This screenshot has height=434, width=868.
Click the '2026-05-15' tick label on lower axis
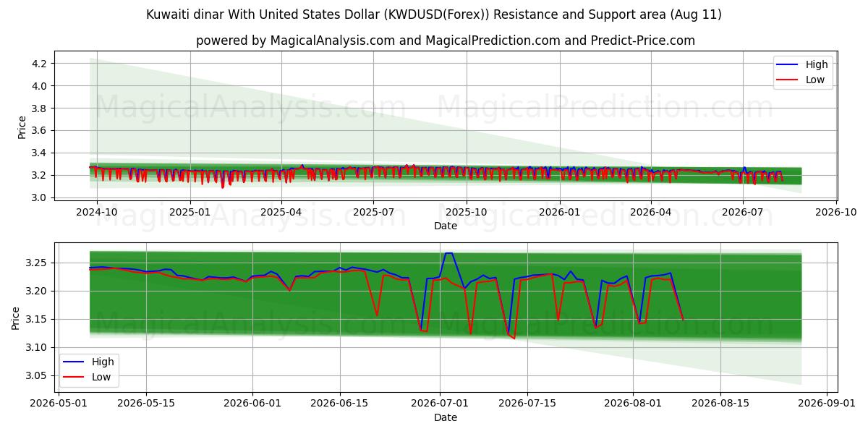click(x=145, y=404)
